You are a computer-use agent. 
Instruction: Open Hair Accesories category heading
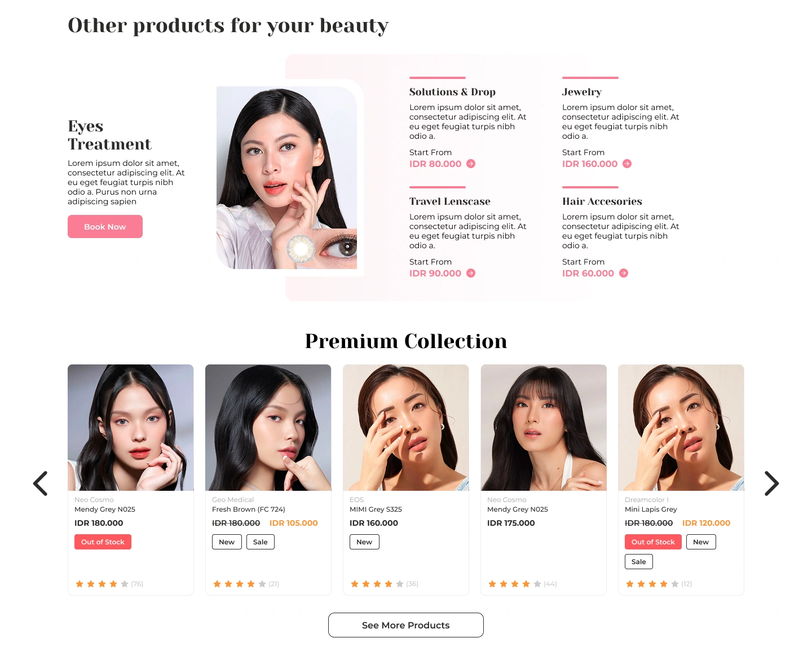[602, 201]
